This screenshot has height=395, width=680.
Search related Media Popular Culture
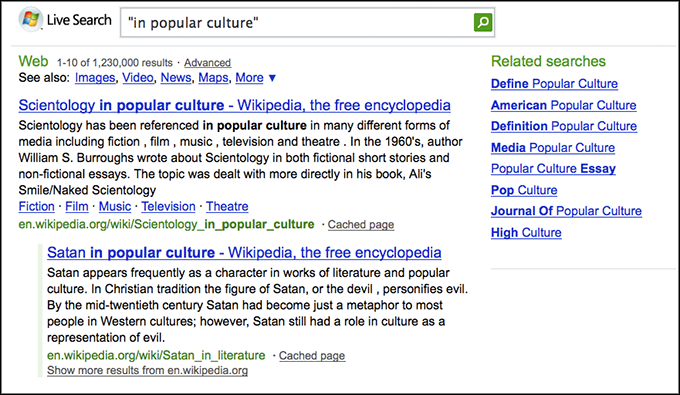[x=552, y=148]
